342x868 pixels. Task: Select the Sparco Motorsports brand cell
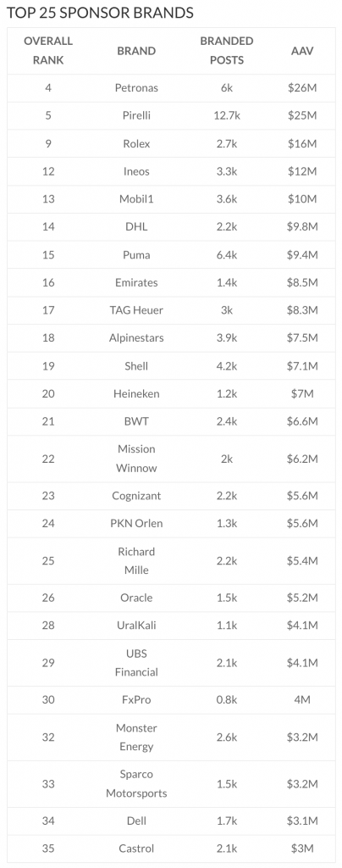(136, 783)
